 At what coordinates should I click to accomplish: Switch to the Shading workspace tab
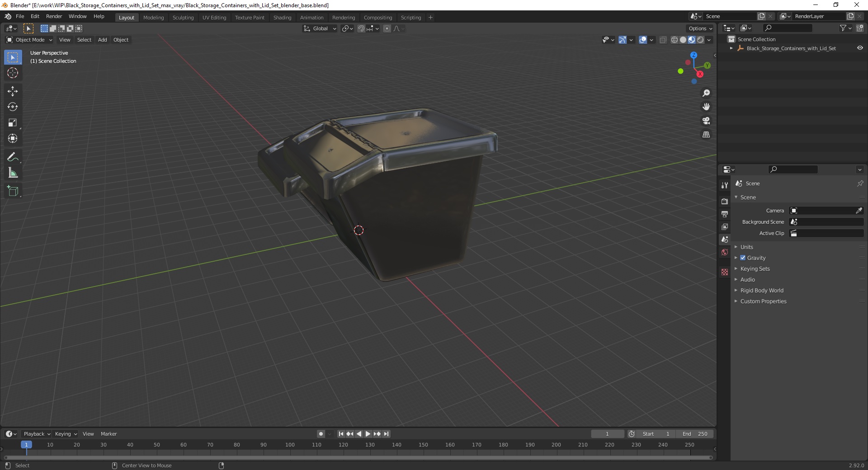coord(282,18)
